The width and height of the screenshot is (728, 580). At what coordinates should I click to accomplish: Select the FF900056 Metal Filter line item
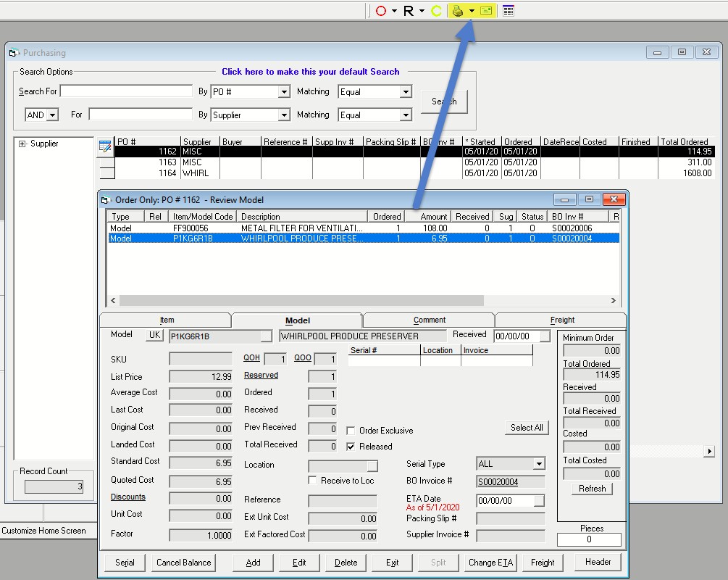[364, 228]
